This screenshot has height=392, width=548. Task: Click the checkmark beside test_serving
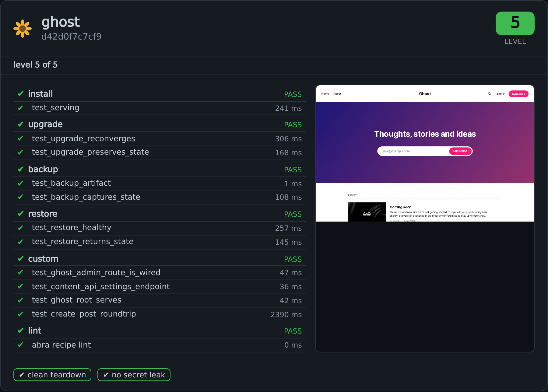[21, 108]
